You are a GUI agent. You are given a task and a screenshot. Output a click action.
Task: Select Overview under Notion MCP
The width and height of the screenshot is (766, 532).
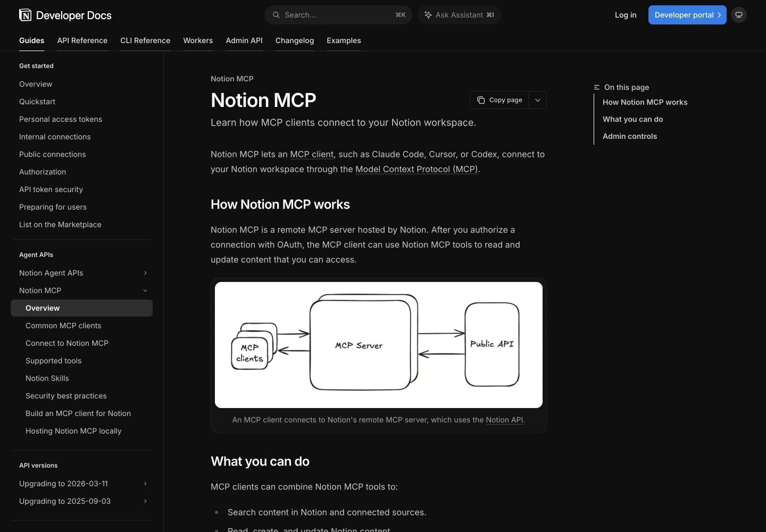point(81,308)
